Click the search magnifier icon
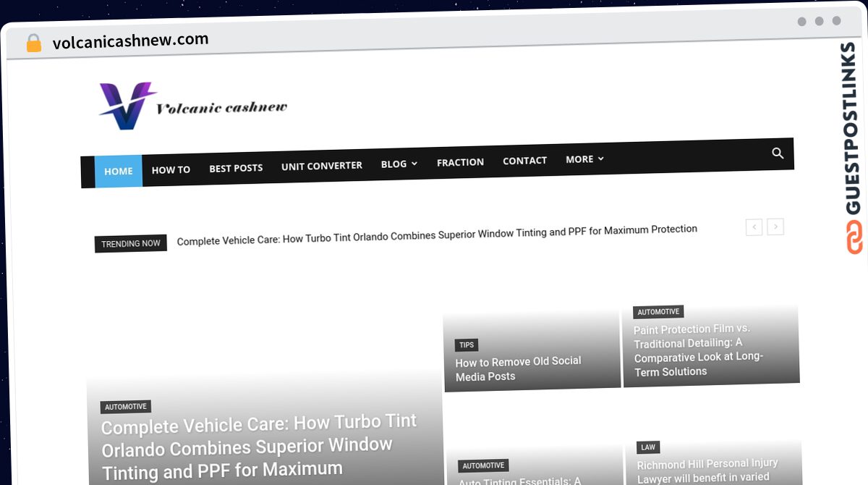This screenshot has width=868, height=485. pos(778,153)
